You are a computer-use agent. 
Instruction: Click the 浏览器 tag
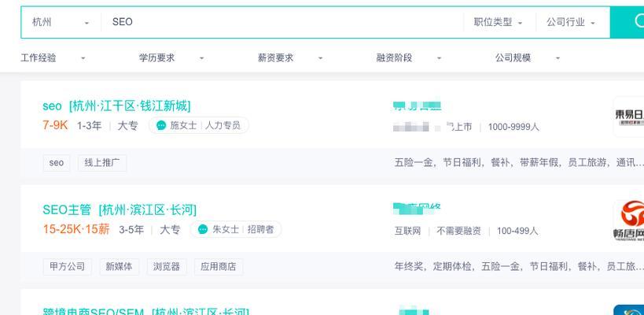point(167,267)
